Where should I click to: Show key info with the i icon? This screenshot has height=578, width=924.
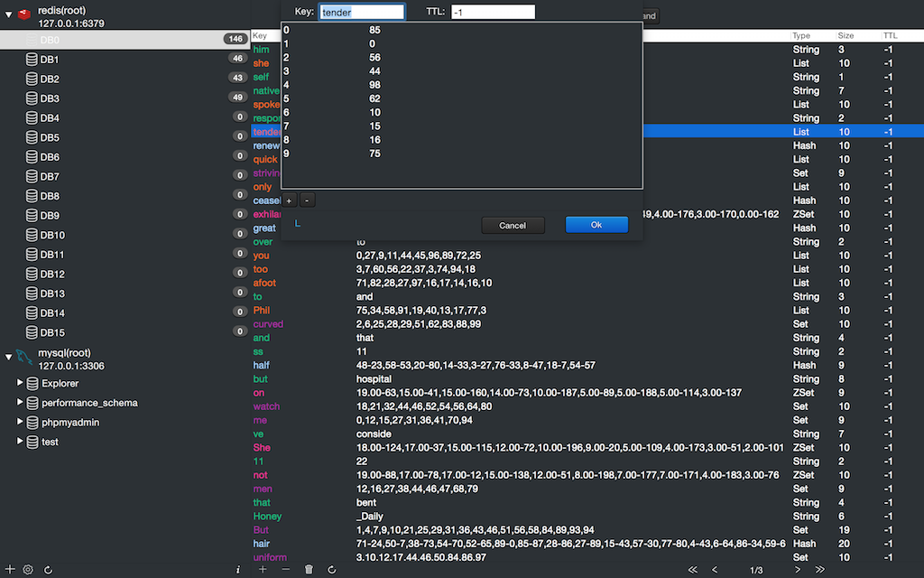237,570
